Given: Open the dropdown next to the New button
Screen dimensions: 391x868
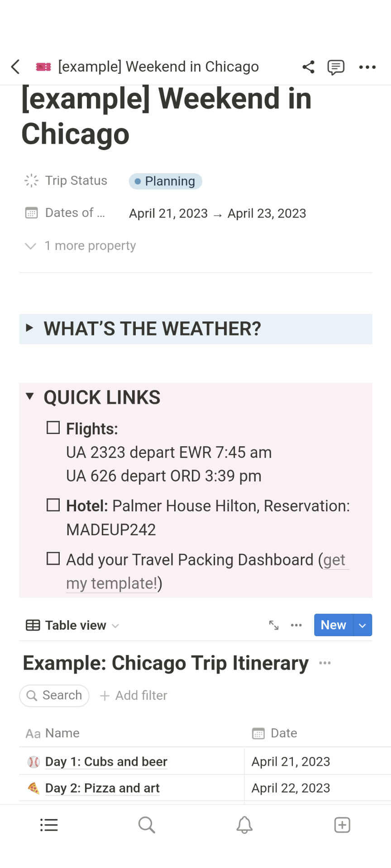Looking at the screenshot, I should [x=362, y=625].
